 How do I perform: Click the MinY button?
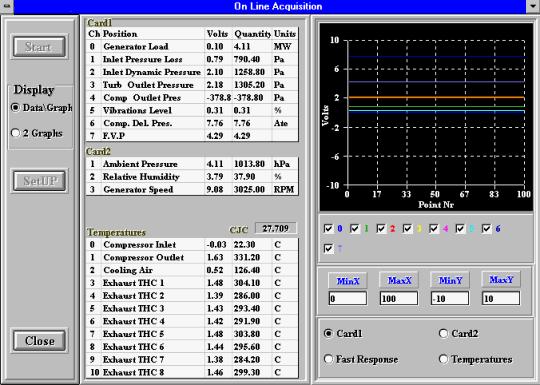point(450,280)
